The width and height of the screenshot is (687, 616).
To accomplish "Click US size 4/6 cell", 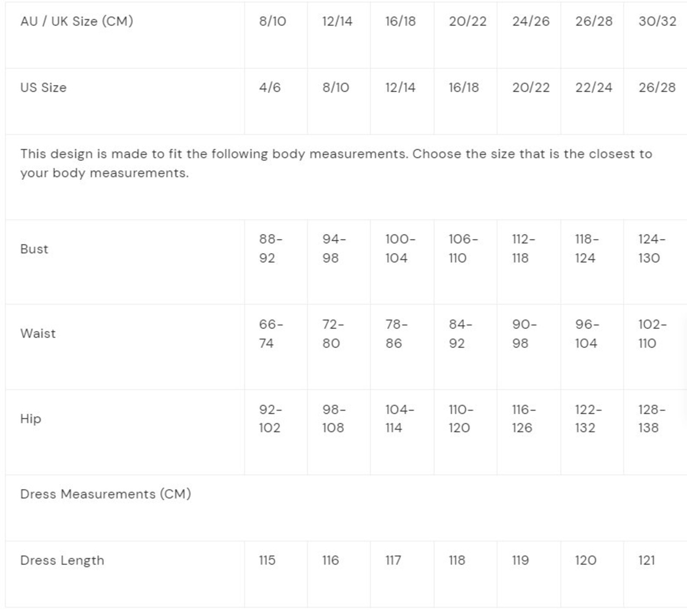I will [270, 87].
